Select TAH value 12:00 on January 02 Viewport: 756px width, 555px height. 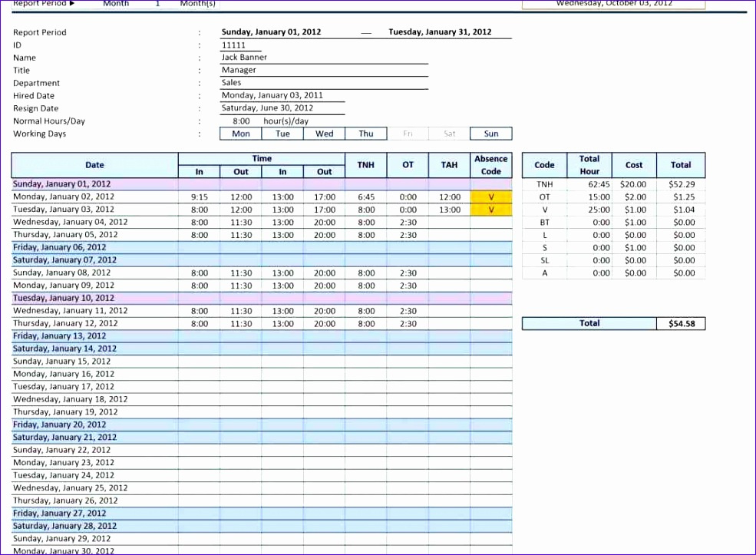449,197
